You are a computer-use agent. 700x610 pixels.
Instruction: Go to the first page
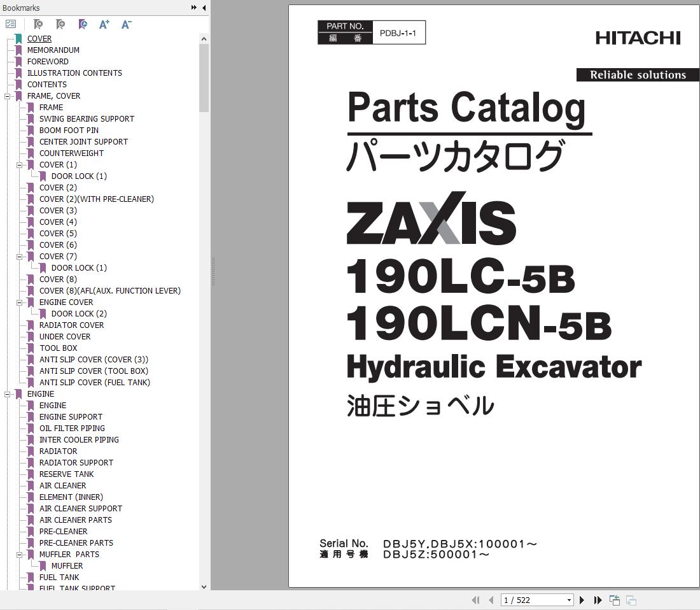(x=475, y=600)
